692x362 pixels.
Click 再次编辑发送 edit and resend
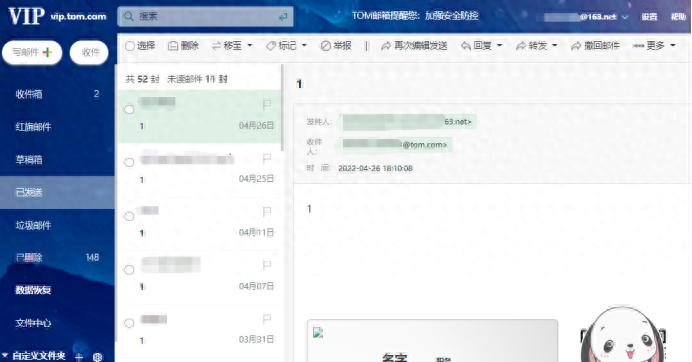pyautogui.click(x=414, y=45)
